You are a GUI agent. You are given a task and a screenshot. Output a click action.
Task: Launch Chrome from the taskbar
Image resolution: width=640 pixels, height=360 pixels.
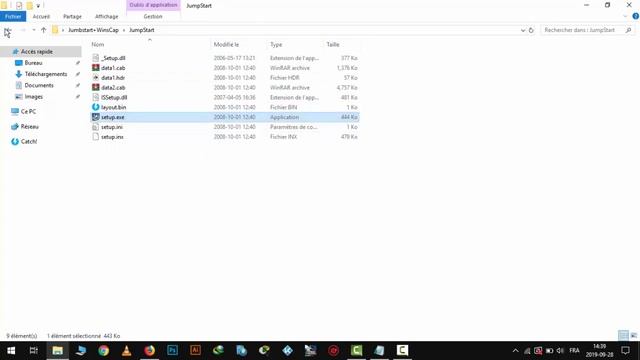(103, 351)
